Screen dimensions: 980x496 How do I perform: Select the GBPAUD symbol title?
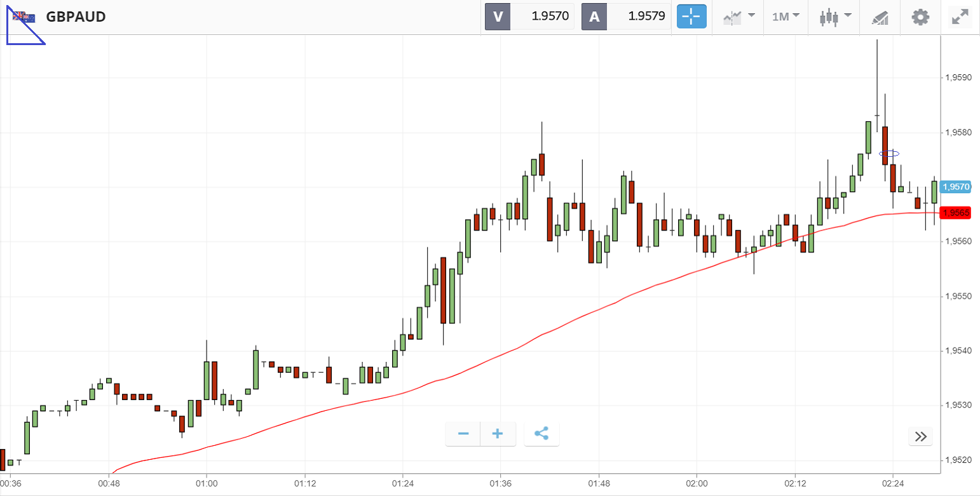pos(76,17)
